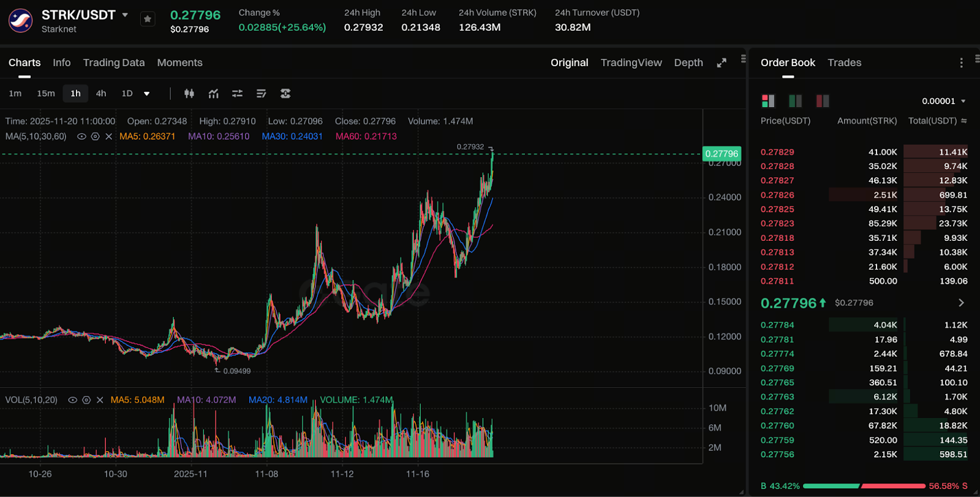Select bid price 0.27784

(x=777, y=325)
